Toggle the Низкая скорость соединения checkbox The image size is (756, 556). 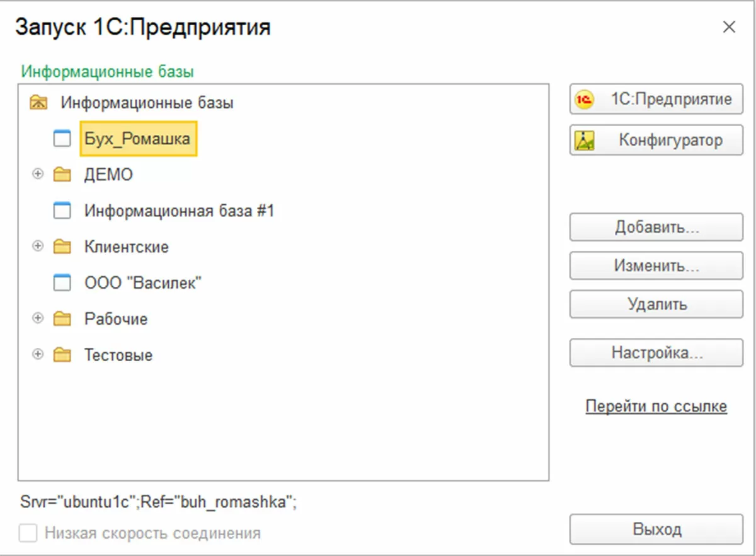(x=28, y=533)
